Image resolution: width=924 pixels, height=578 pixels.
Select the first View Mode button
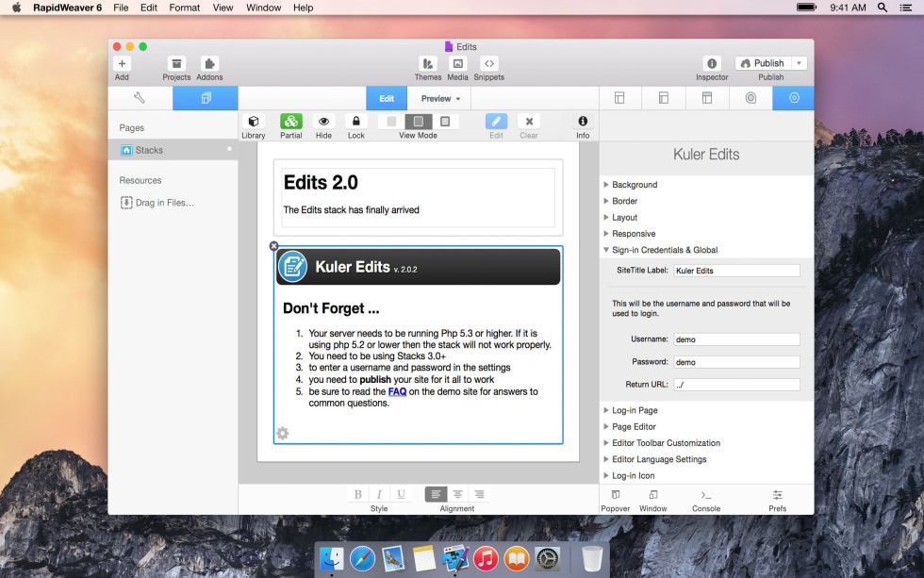(391, 122)
